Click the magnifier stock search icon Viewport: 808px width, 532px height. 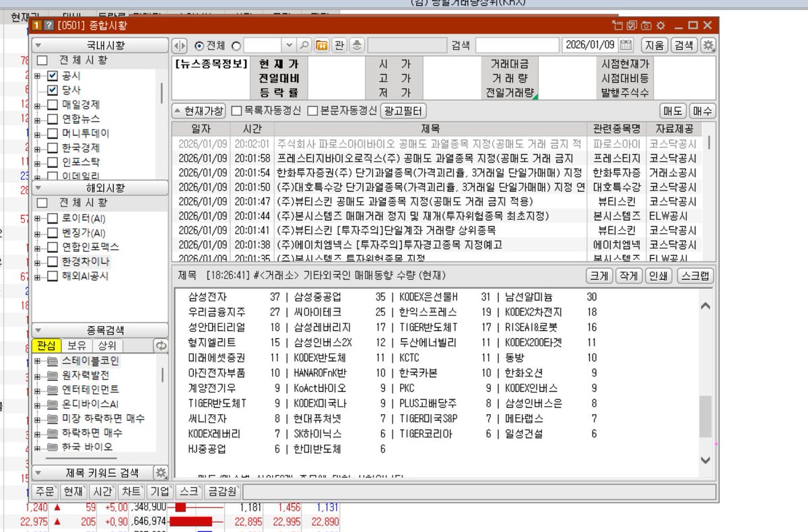coord(304,45)
